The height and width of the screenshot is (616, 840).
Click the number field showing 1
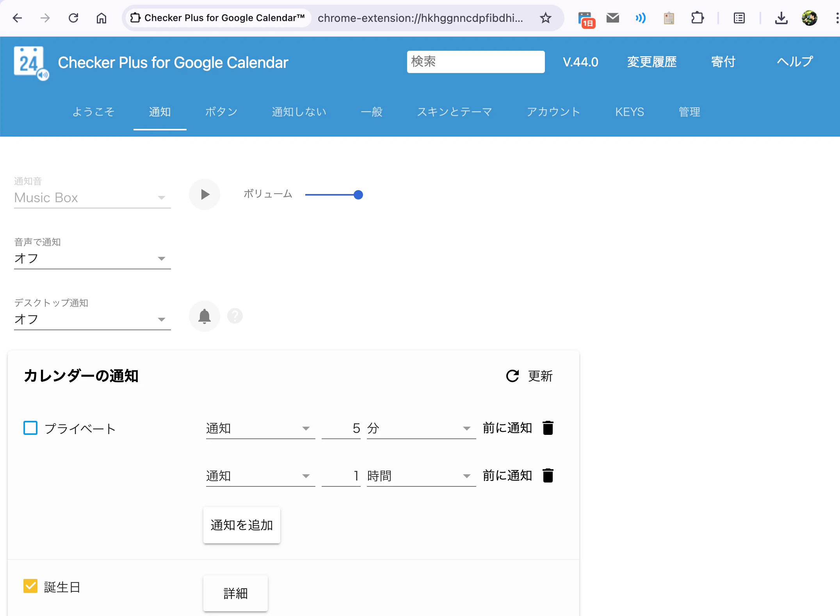341,476
